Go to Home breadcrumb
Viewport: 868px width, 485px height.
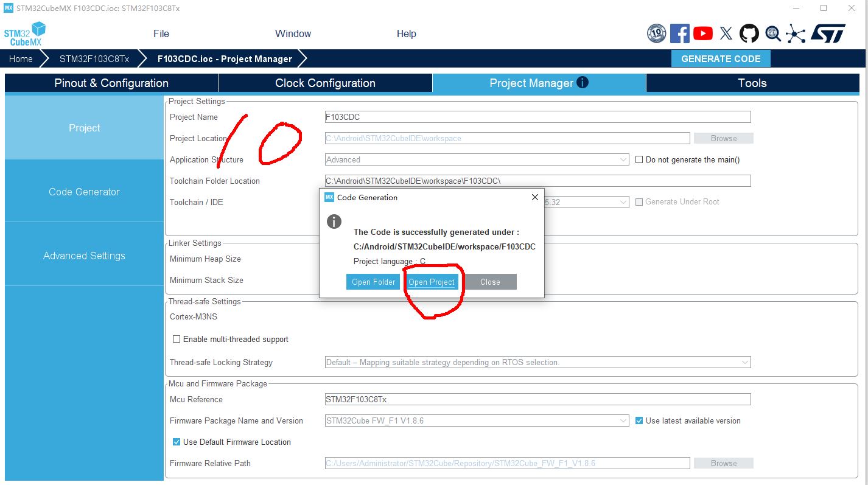21,59
